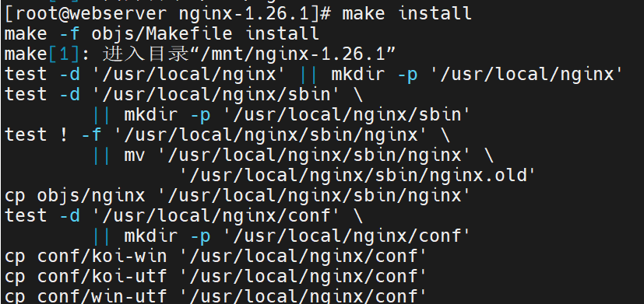
Task: Click the line "test -d '/usr/local/nginx/sbin' \"
Action: (x=184, y=94)
